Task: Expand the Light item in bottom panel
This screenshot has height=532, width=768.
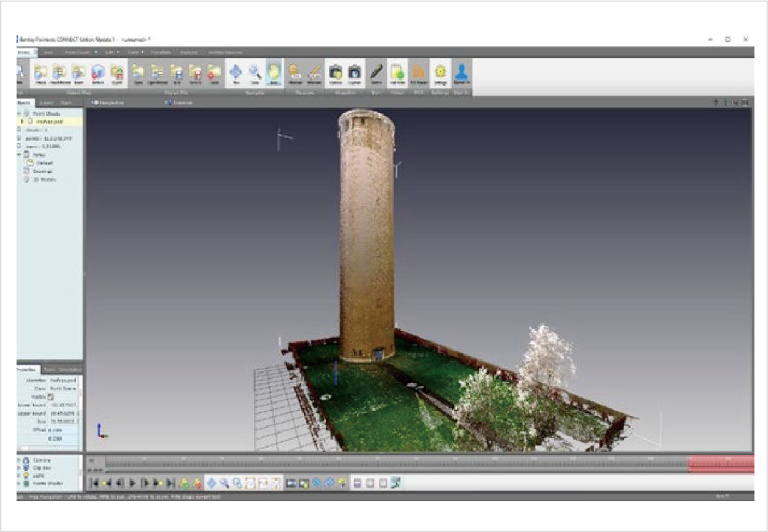Action: (x=19, y=476)
